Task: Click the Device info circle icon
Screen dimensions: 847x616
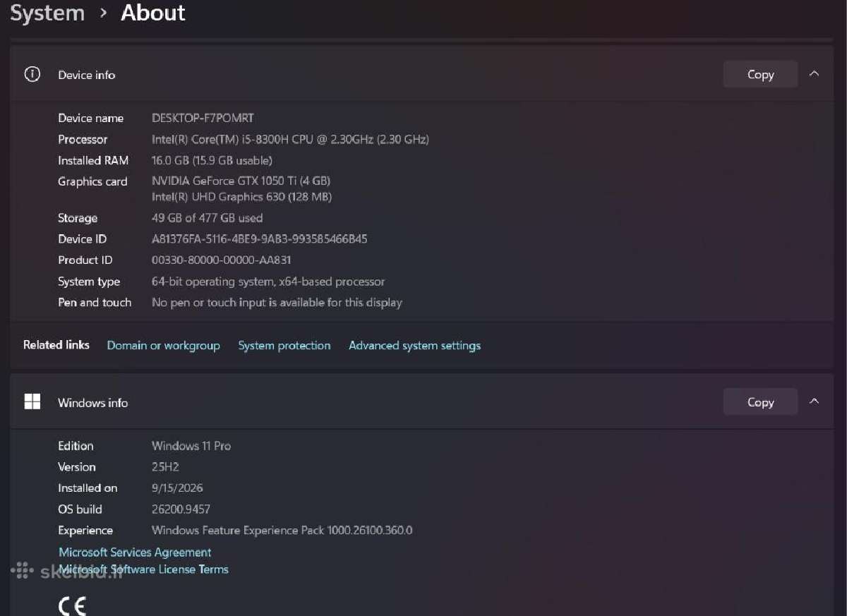Action: pyautogui.click(x=32, y=74)
